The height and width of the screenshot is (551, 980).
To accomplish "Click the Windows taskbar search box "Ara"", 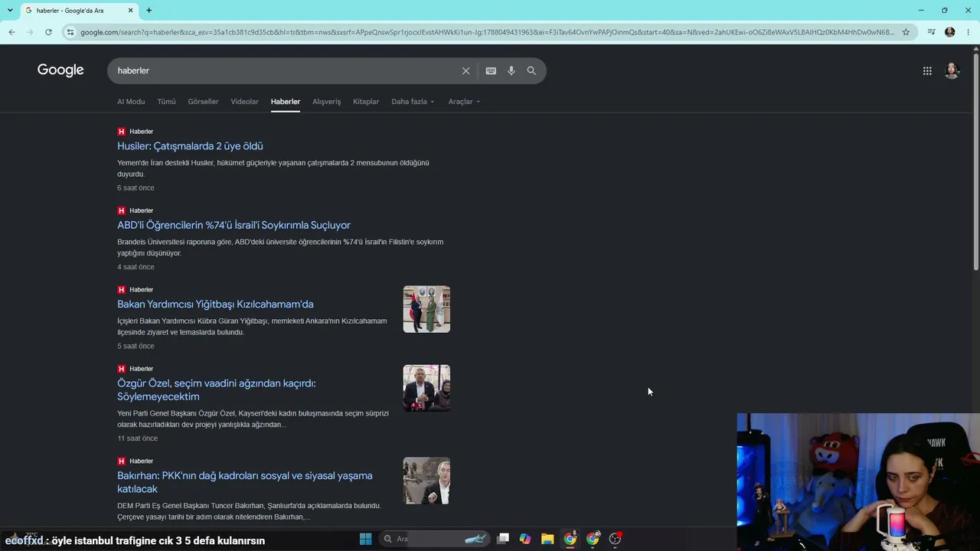I will pyautogui.click(x=434, y=539).
